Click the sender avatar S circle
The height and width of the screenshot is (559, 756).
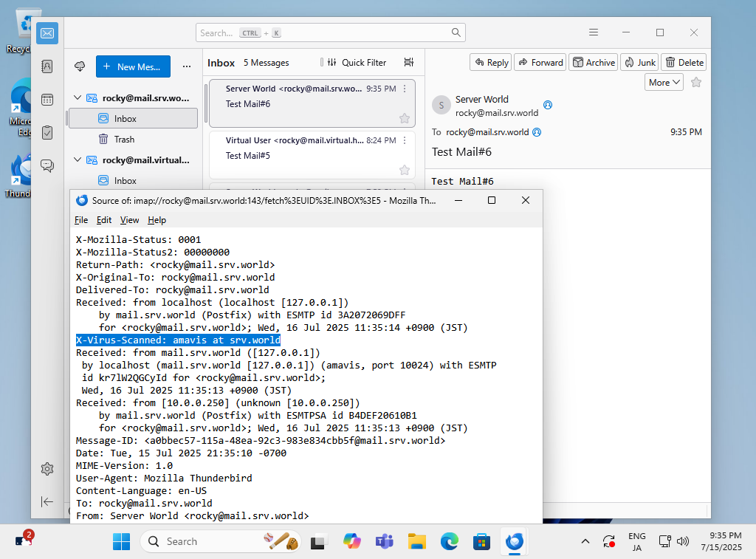point(441,105)
